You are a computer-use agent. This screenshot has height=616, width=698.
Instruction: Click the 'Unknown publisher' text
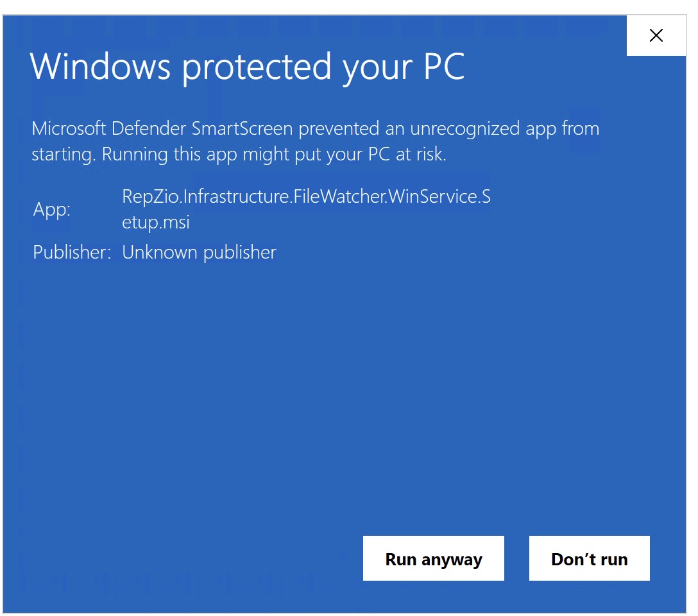click(x=199, y=252)
